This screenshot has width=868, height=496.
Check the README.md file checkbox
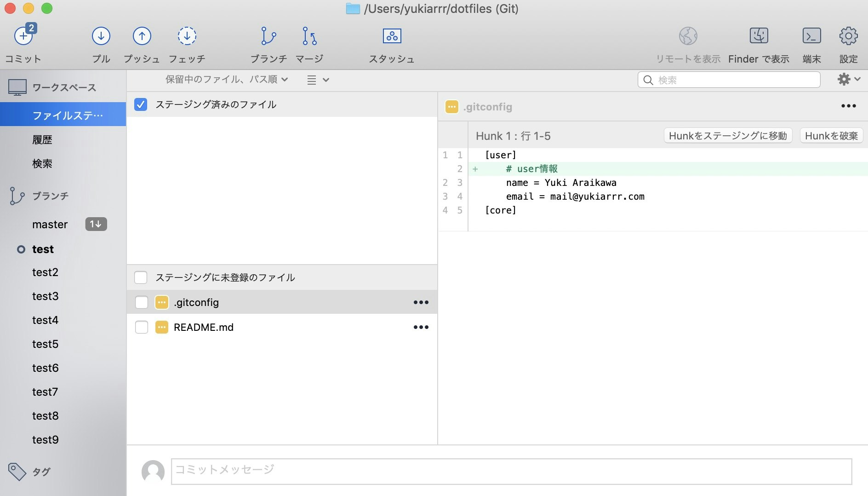click(x=142, y=327)
